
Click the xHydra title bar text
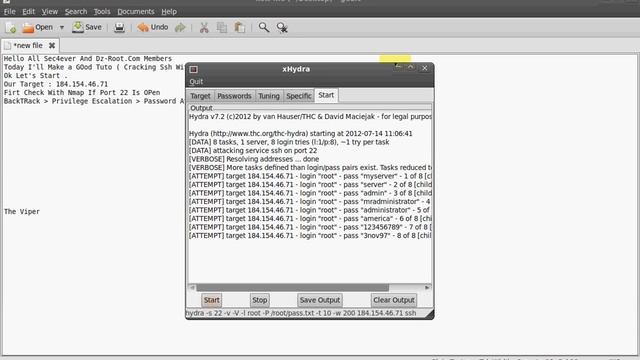point(296,69)
